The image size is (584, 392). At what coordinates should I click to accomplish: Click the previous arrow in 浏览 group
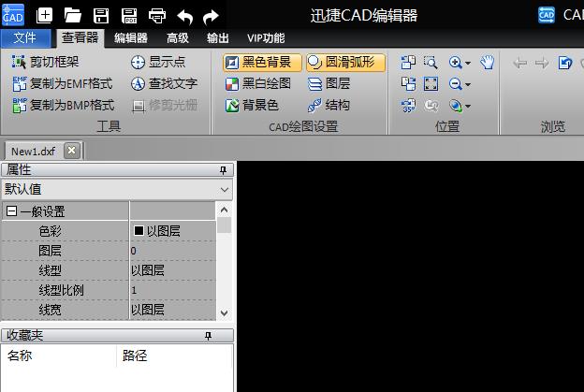pos(520,63)
